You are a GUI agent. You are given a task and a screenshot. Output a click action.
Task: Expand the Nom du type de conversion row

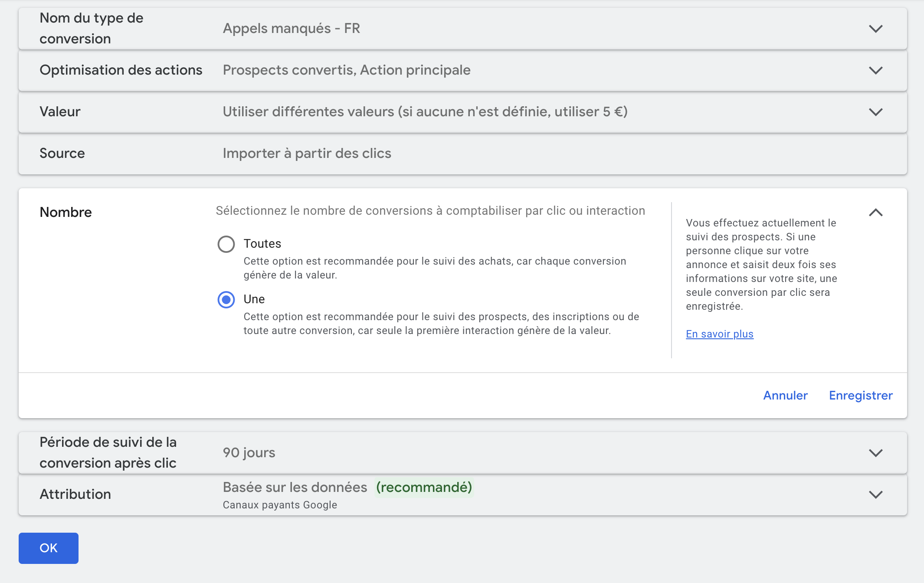(462, 29)
